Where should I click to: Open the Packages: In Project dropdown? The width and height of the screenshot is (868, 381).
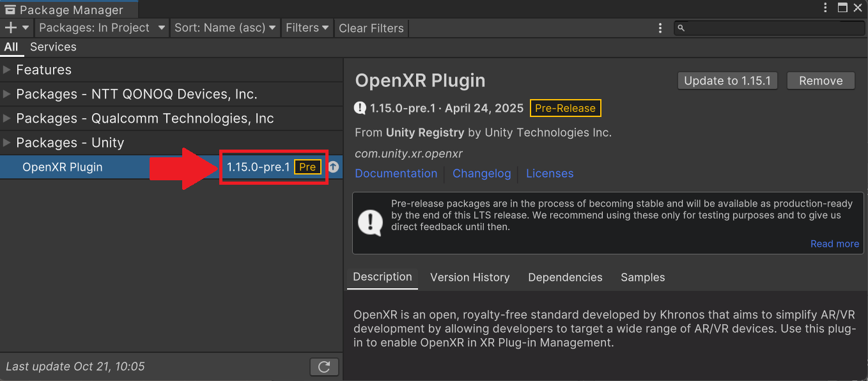(102, 27)
